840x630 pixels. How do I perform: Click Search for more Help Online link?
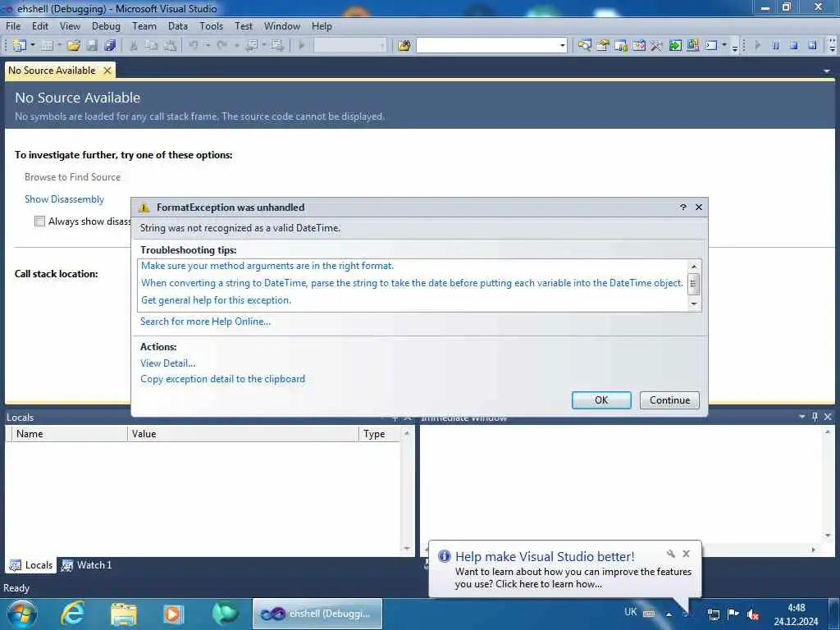tap(205, 322)
